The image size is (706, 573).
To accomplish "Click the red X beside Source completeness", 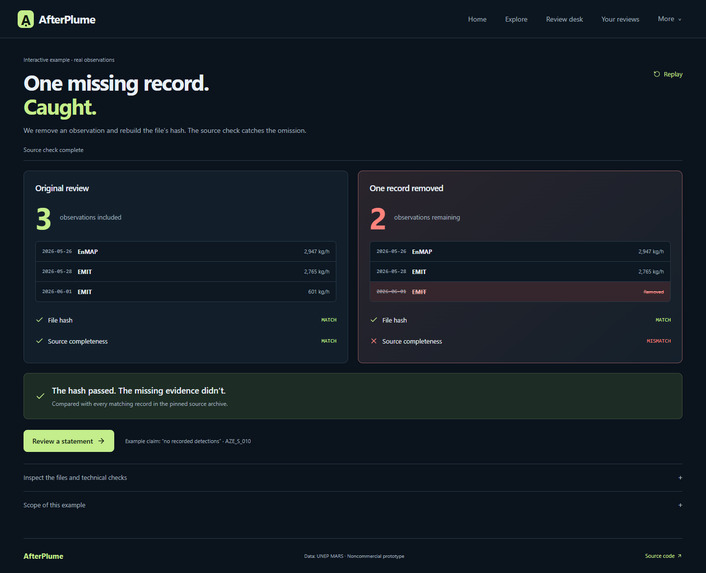I will coord(374,341).
